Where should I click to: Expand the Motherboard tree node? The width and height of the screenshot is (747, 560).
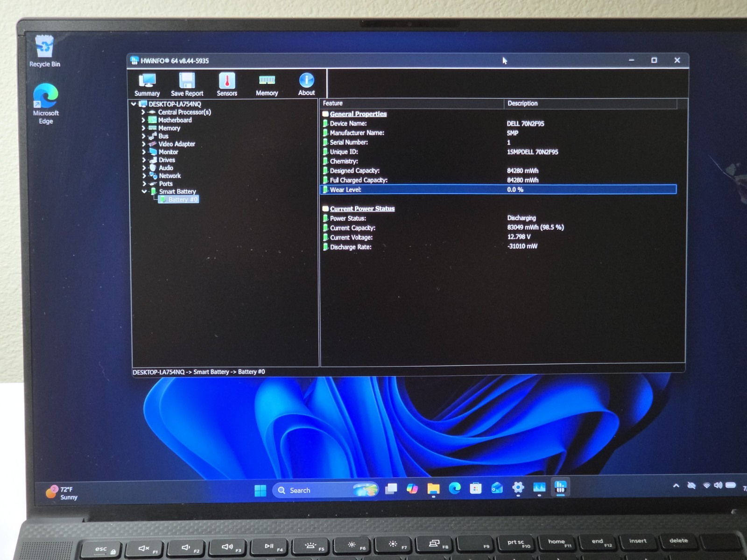(x=143, y=120)
